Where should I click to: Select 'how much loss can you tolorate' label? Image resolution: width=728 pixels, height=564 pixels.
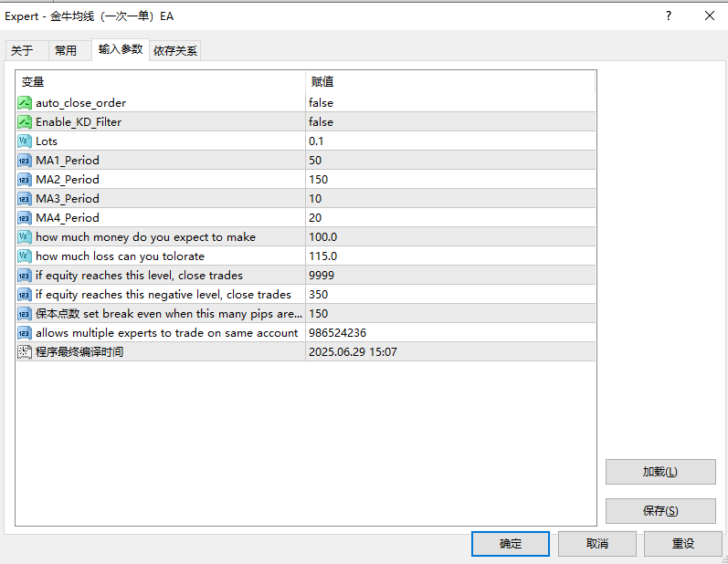(121, 256)
